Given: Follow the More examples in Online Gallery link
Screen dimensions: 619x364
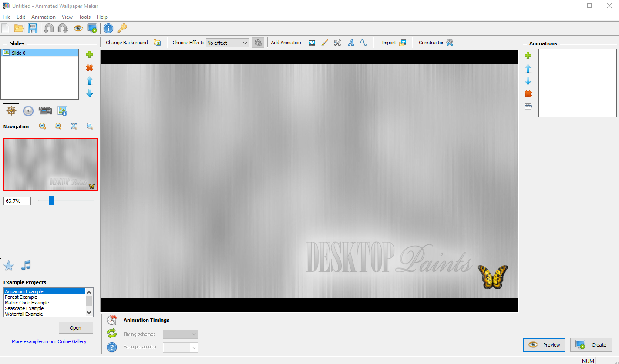Looking at the screenshot, I should tap(49, 341).
